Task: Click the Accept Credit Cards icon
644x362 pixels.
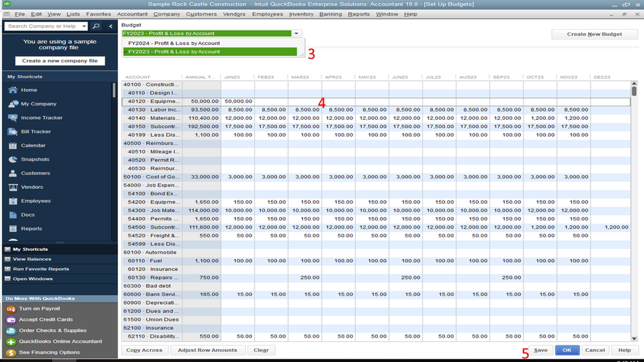Action: [x=11, y=320]
